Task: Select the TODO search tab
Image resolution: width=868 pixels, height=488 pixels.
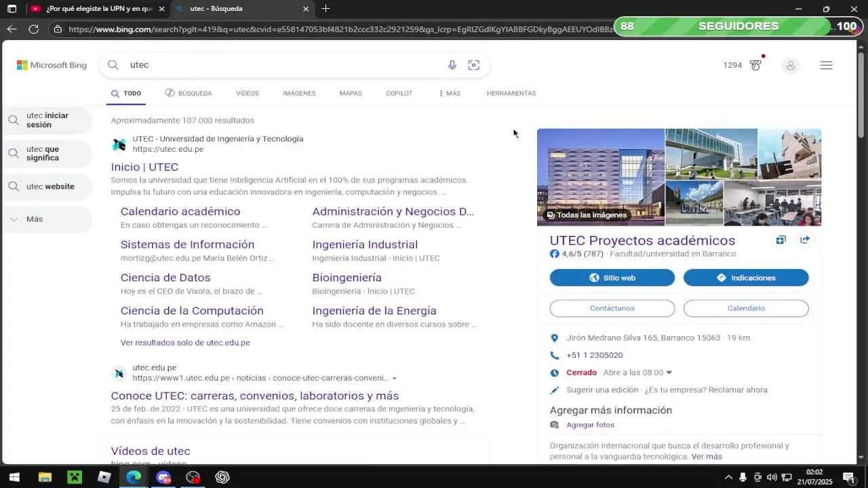Action: 126,94
